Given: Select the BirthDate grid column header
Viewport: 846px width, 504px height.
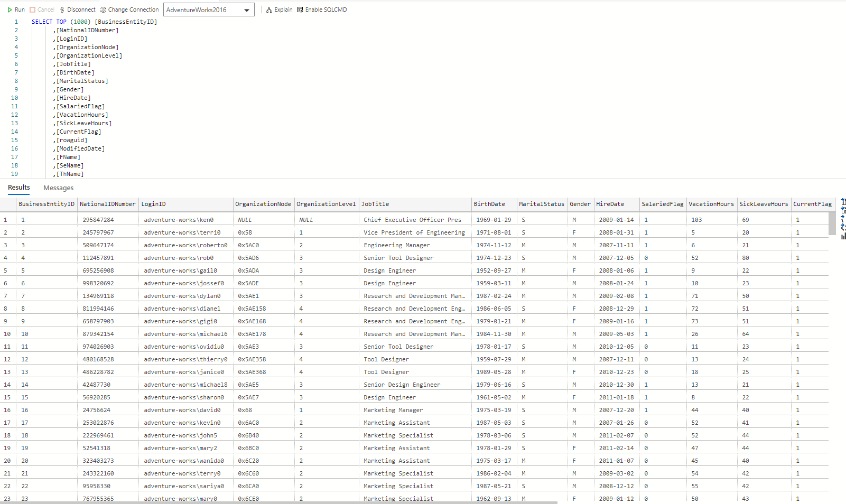Looking at the screenshot, I should click(x=494, y=204).
